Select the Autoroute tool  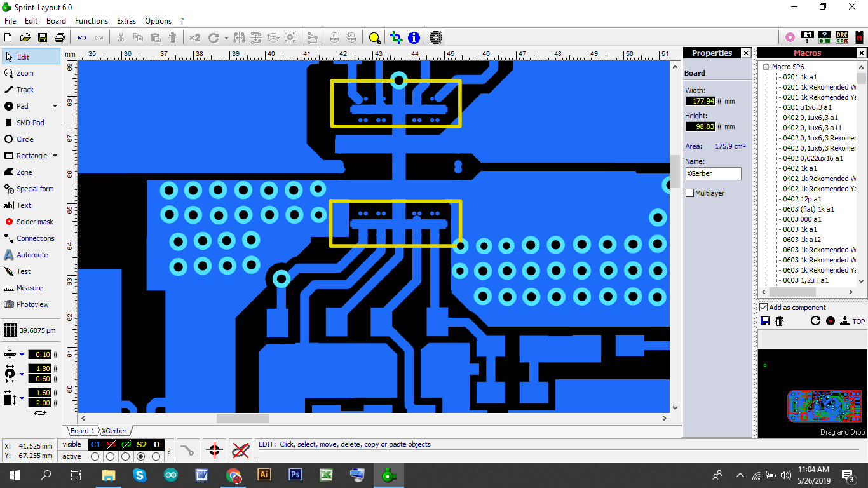[x=31, y=255]
